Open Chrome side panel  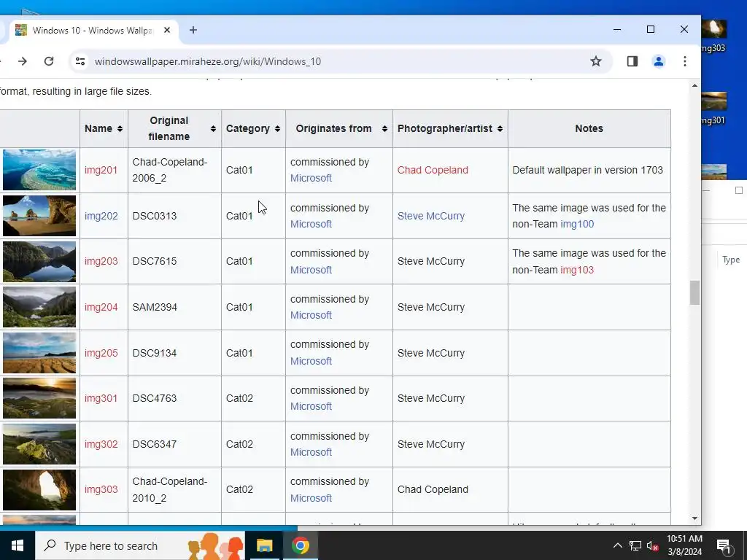click(x=632, y=61)
